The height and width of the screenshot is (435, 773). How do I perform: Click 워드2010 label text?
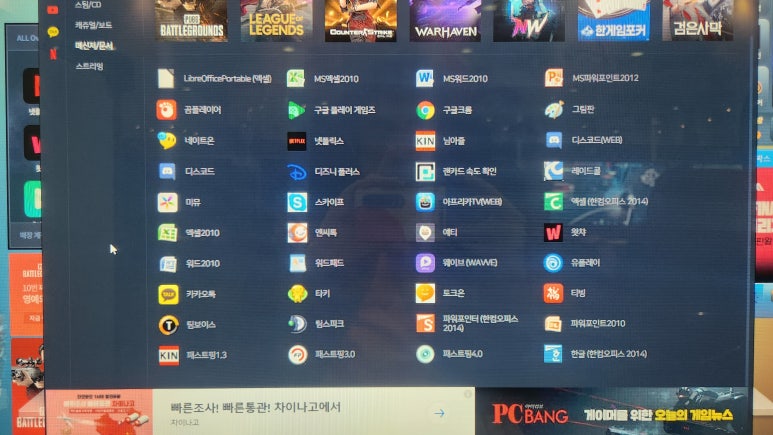pyautogui.click(x=203, y=263)
